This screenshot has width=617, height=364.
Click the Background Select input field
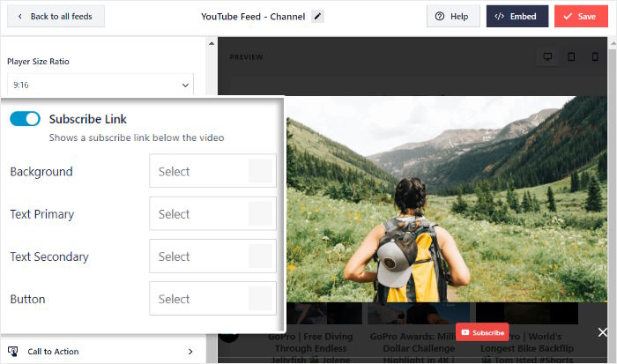click(212, 171)
